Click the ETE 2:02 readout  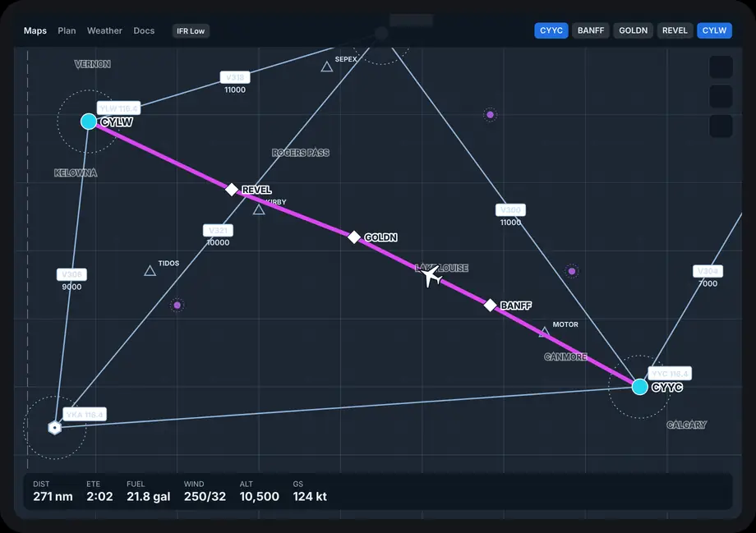(99, 491)
